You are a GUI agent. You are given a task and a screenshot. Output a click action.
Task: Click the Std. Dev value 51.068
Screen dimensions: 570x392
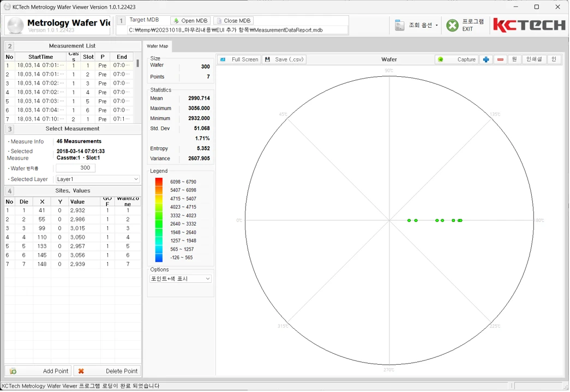point(202,128)
